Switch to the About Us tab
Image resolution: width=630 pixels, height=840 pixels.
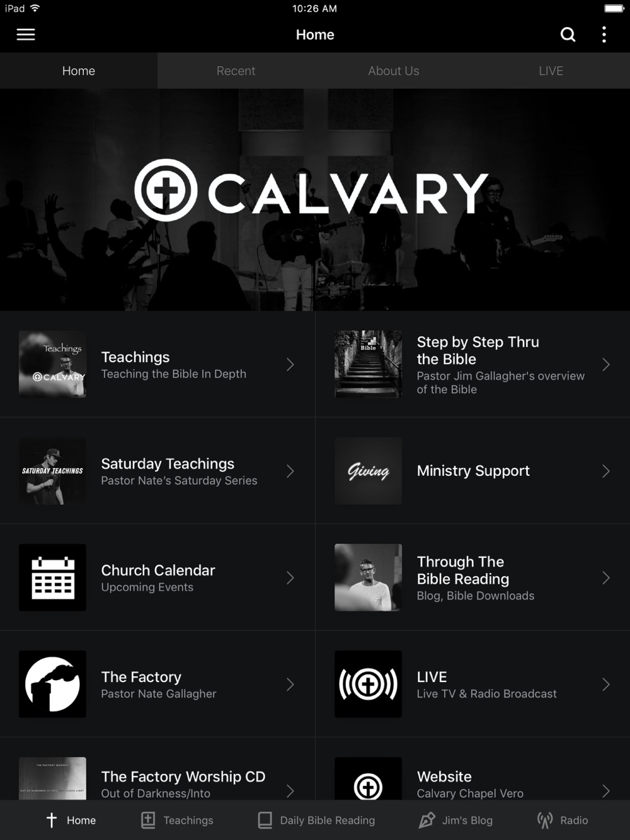[x=394, y=71]
